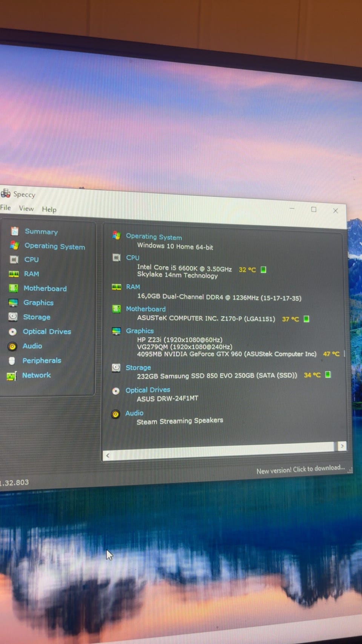Click the RAM stick icon in sidebar
The width and height of the screenshot is (362, 644).
[14, 274]
